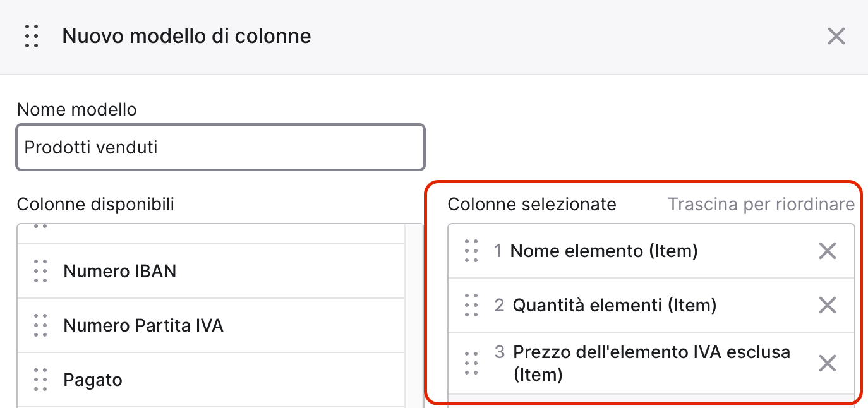868x408 pixels.
Task: Click the dialog drag handle beside the title
Action: pyautogui.click(x=32, y=36)
